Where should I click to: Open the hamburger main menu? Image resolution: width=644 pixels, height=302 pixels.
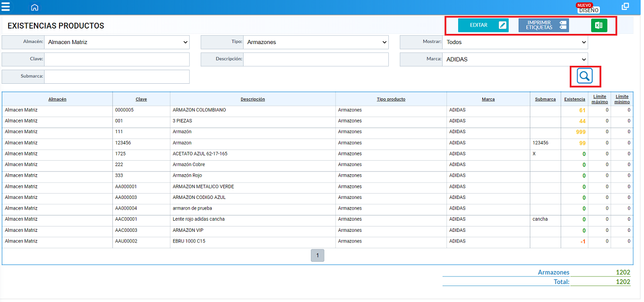pos(5,7)
